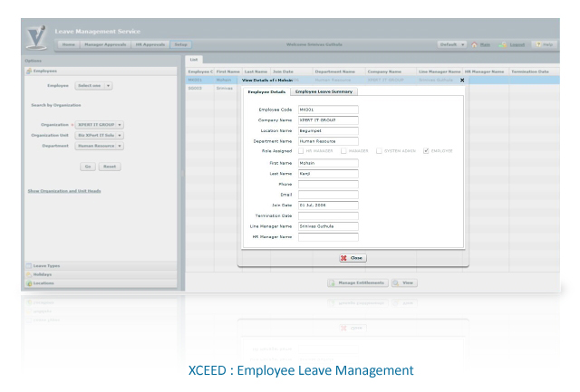
Task: Click the magnifier View button
Action: click(x=404, y=282)
